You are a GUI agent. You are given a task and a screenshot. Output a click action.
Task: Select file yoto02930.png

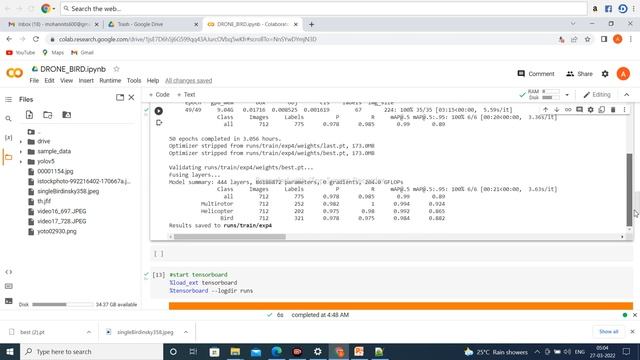click(57, 231)
